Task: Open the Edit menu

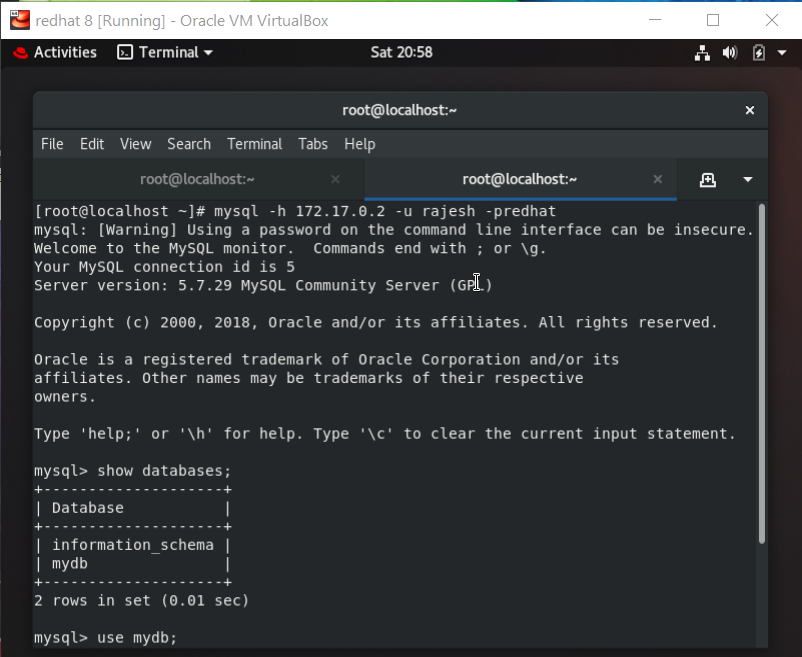Action: coord(92,144)
